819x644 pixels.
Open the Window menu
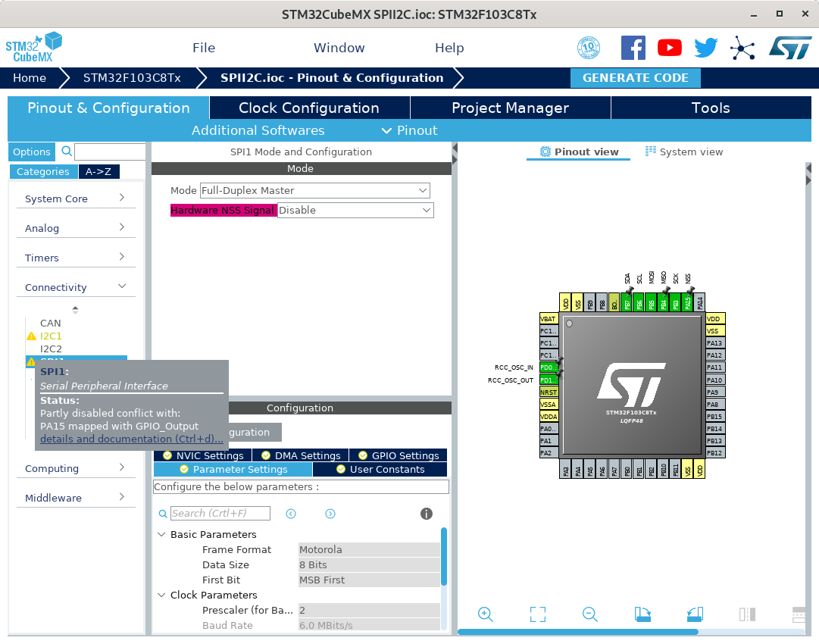(339, 48)
